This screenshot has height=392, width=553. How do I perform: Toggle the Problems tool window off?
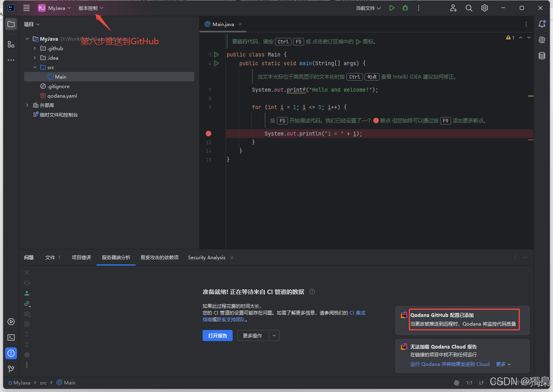11,353
